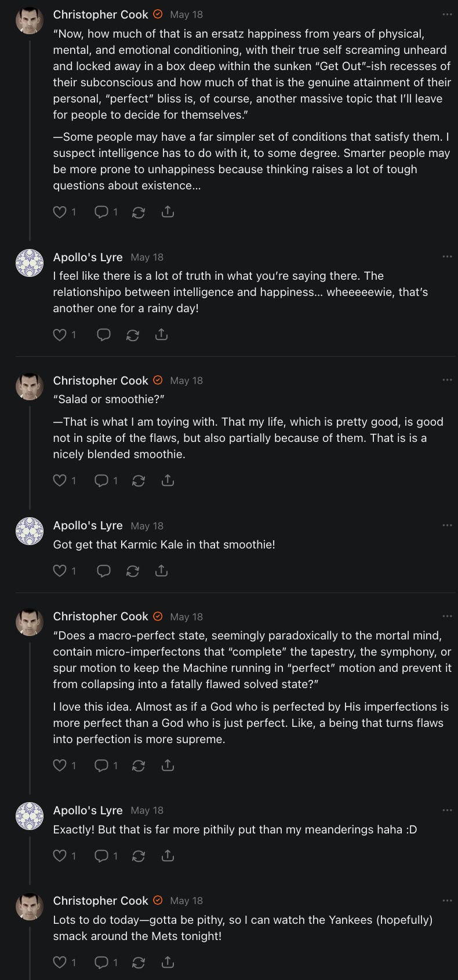Open Apollo's Lyre profile on pithily comment
Screen dimensions: 458x980
(88, 810)
